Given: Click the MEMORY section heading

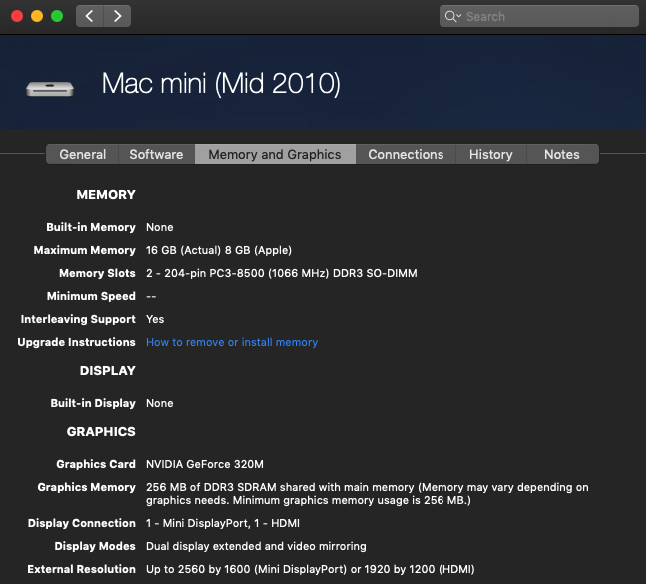Looking at the screenshot, I should [106, 195].
